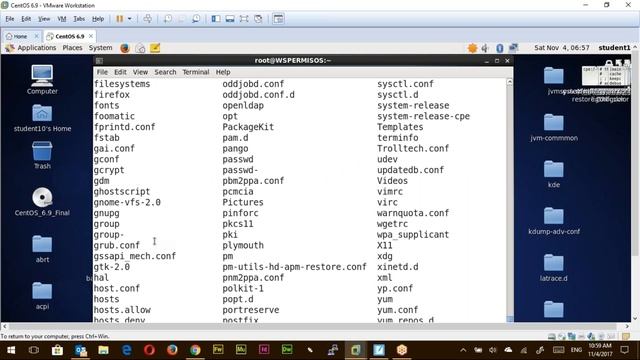
Task: Click Send Ctrl+Alt+Del toolbar icon
Action: tap(147, 19)
